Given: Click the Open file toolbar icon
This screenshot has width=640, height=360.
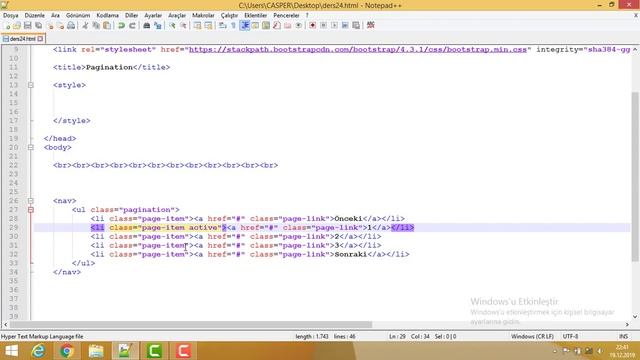Looking at the screenshot, I should point(17,25).
